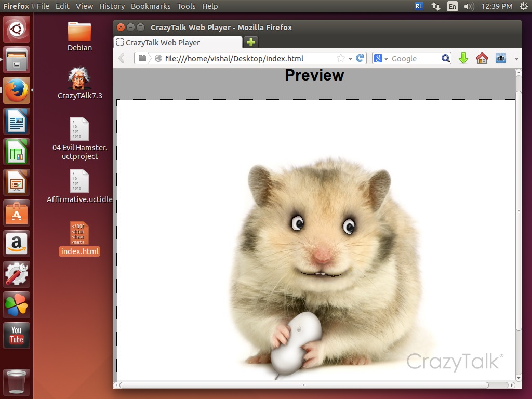This screenshot has height=399, width=532.
Task: Open the sound volume indicator
Action: pyautogui.click(x=469, y=6)
